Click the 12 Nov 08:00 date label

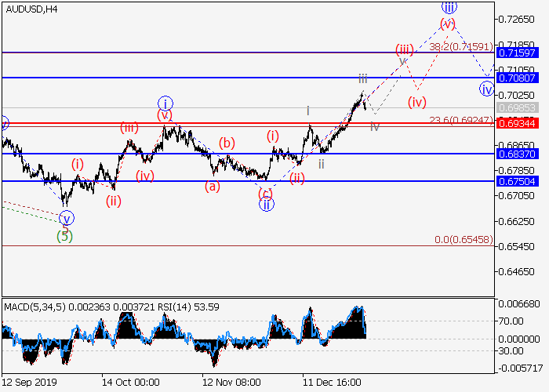[231, 382]
